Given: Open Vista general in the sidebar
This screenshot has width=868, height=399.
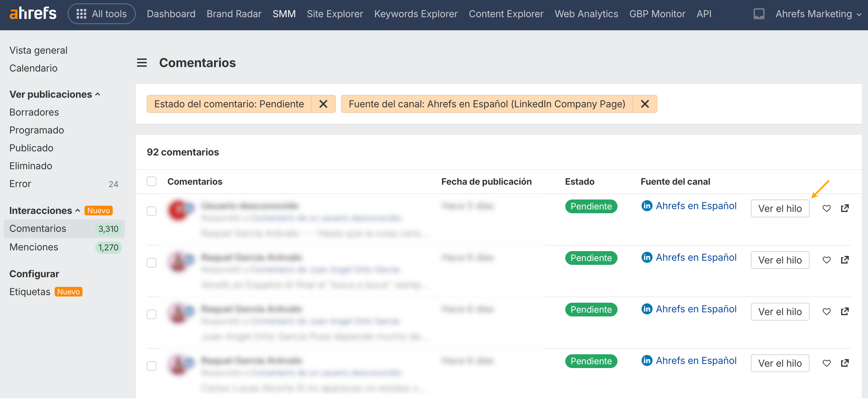Looking at the screenshot, I should click(x=38, y=50).
